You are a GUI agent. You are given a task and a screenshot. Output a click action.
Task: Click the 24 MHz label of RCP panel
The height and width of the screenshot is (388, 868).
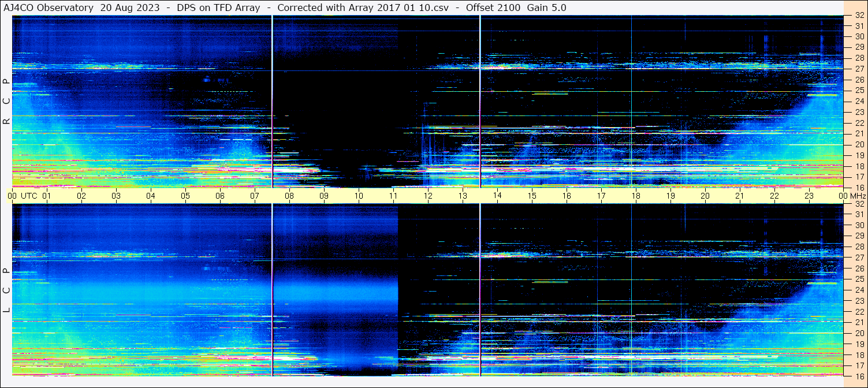click(x=859, y=101)
